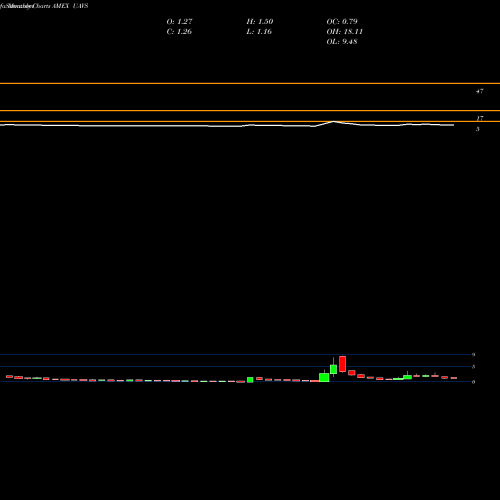Click the 47 label on the upper axis

click(x=480, y=91)
